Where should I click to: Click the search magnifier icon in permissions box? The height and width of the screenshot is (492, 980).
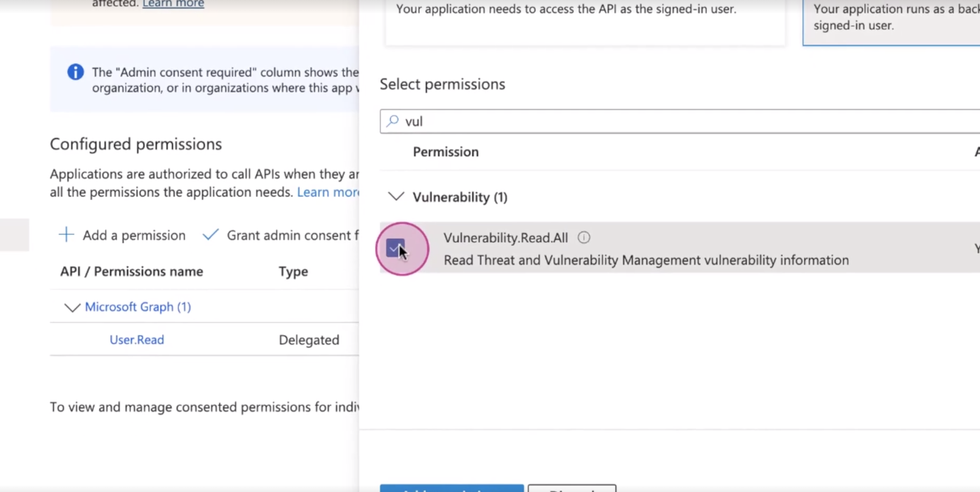pos(393,121)
